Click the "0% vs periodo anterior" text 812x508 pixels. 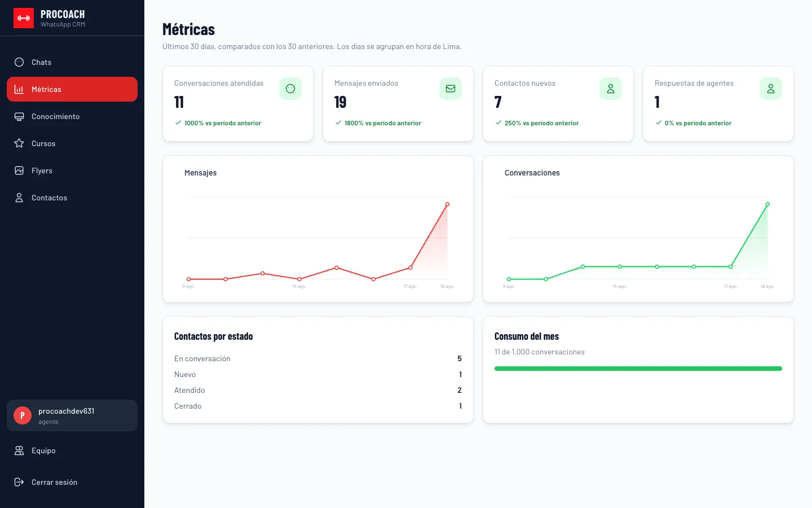[698, 123]
